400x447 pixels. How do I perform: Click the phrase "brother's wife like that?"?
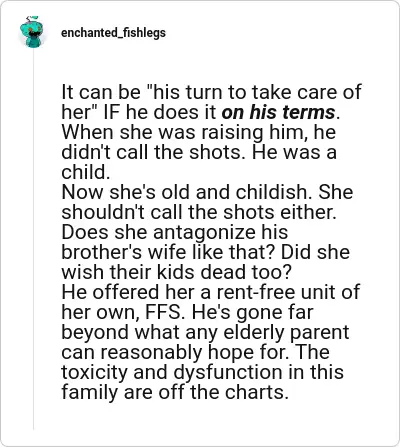(168, 252)
